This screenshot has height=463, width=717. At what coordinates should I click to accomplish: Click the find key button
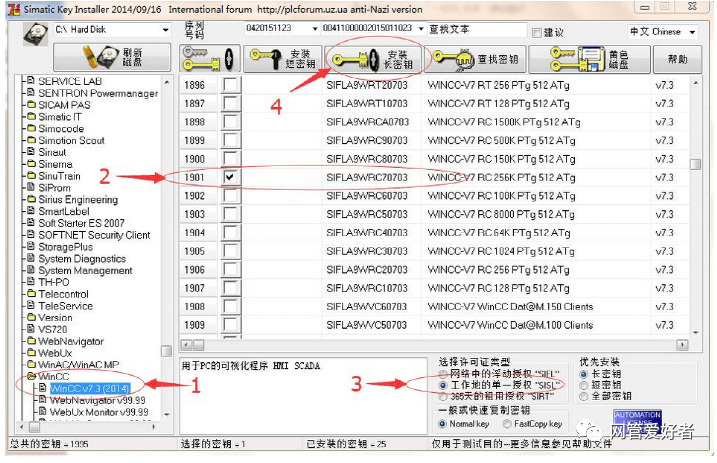point(476,59)
